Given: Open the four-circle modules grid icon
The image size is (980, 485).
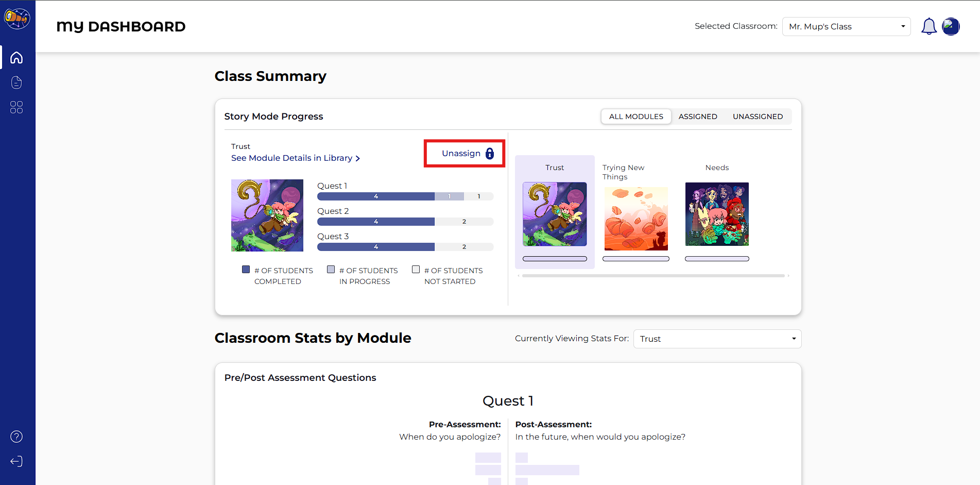Looking at the screenshot, I should [16, 107].
